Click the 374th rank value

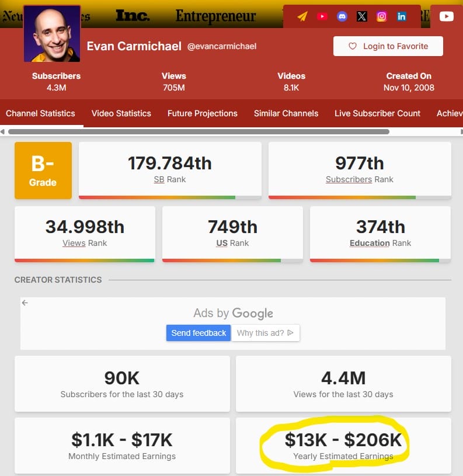click(380, 227)
